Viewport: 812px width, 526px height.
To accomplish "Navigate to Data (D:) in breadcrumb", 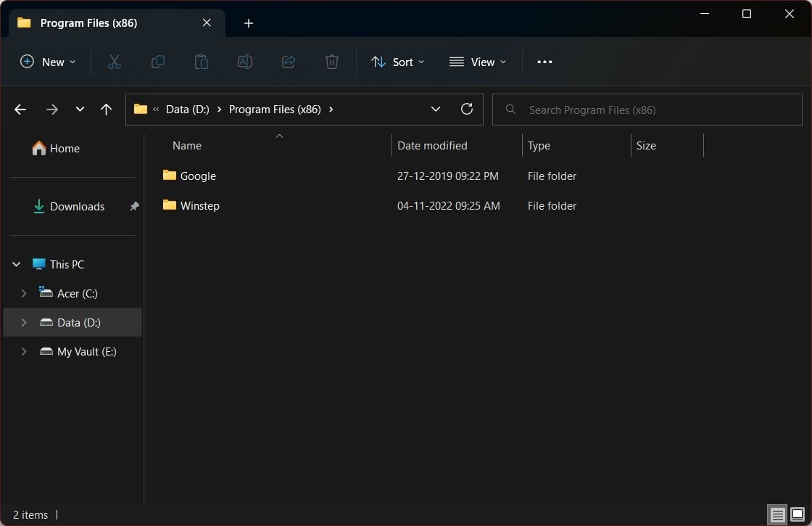I will [187, 110].
